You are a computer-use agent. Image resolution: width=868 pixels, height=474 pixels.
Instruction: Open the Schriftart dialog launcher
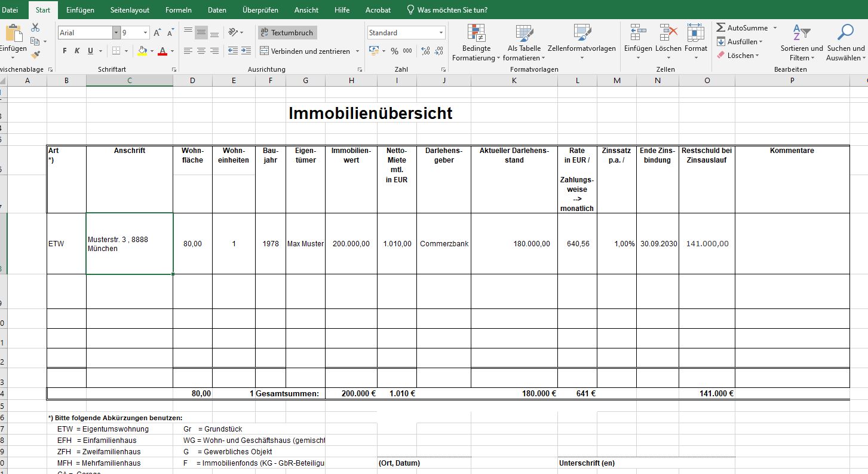point(174,70)
